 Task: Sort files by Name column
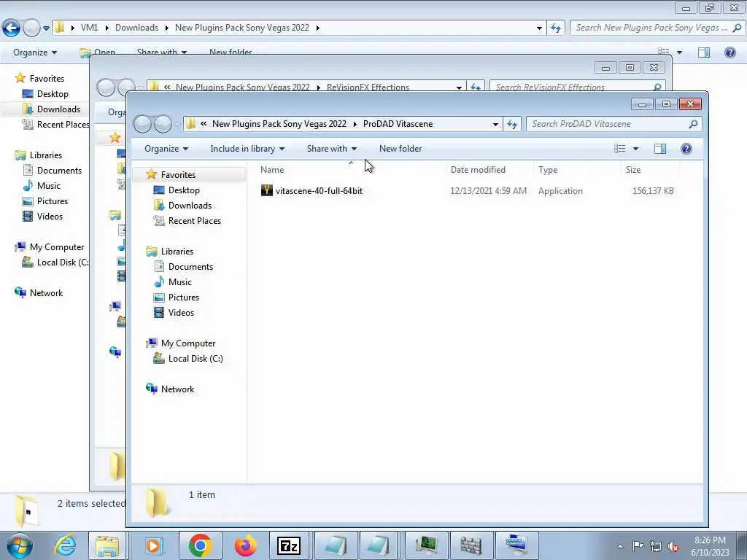[272, 169]
